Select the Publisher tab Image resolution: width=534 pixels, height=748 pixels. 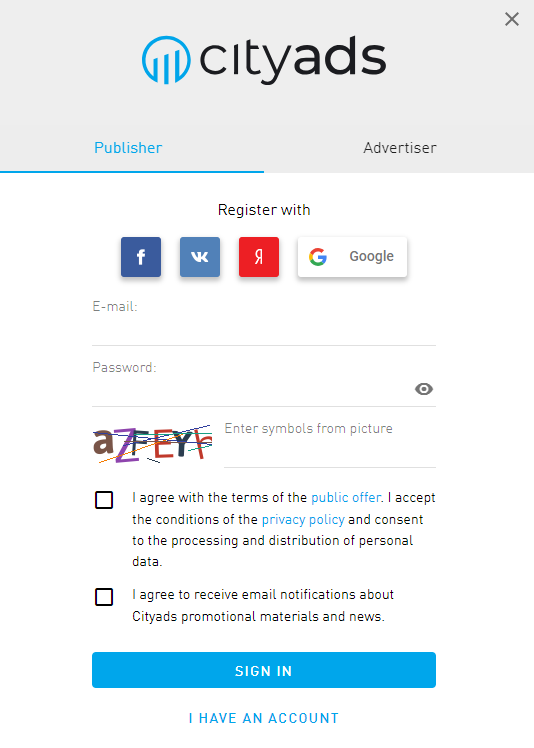pos(128,148)
